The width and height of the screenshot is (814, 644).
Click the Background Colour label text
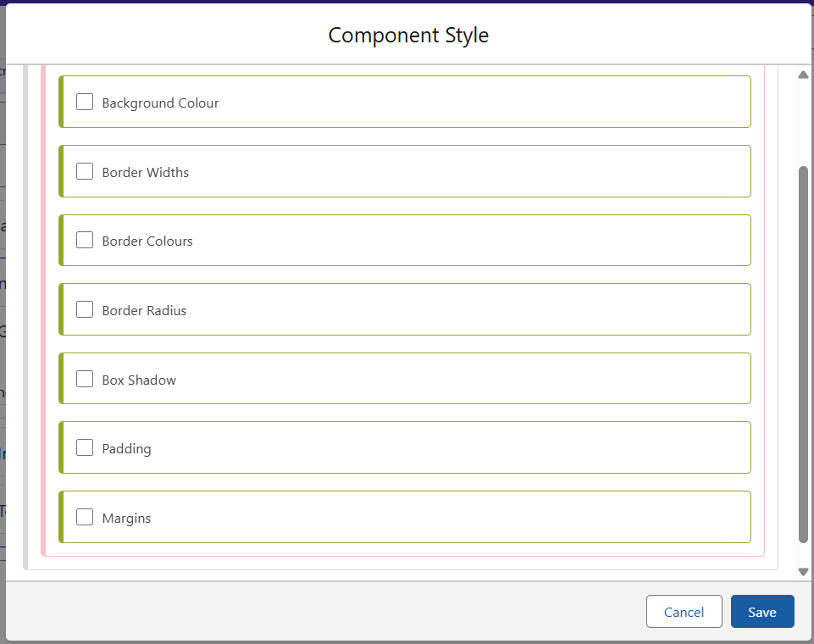[160, 103]
